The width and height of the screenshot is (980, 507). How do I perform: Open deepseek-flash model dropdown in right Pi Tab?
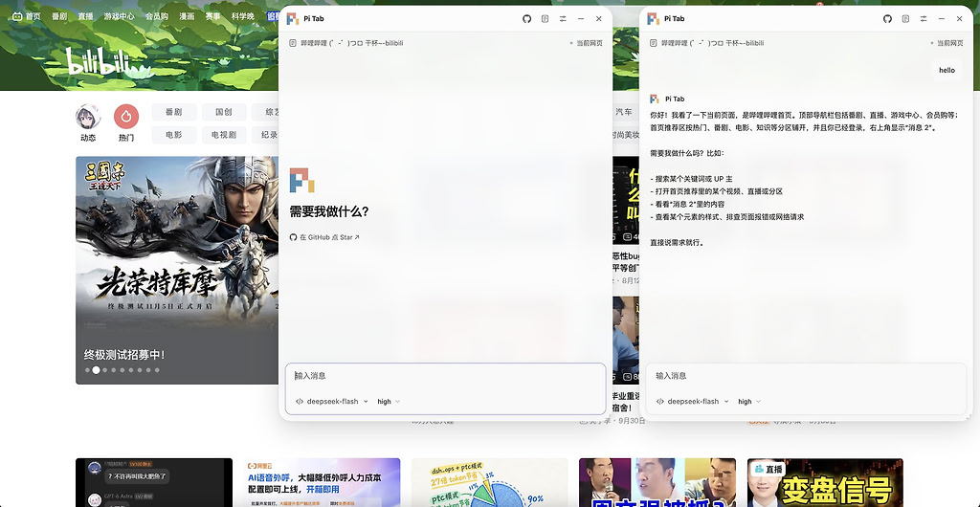click(693, 402)
